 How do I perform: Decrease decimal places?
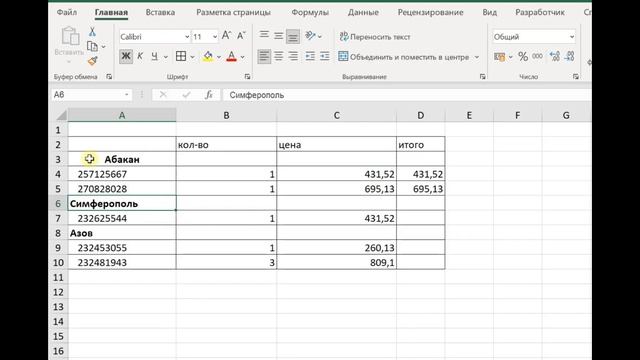570,56
